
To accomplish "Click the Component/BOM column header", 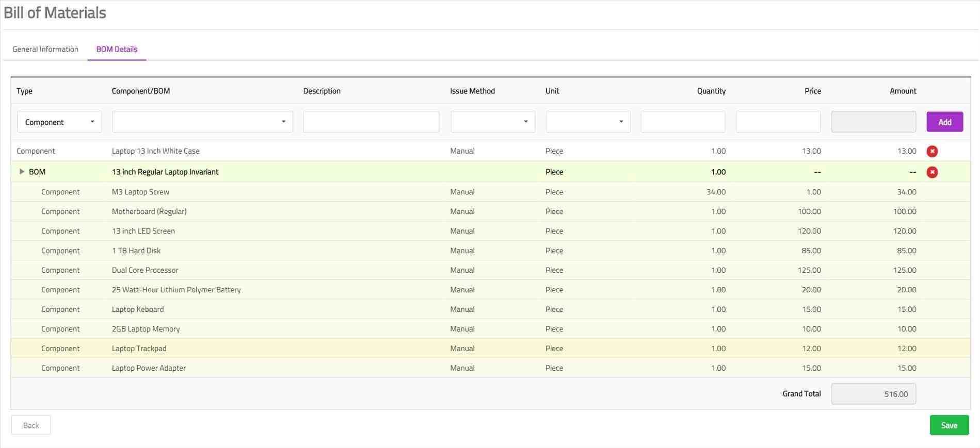I will click(x=141, y=91).
